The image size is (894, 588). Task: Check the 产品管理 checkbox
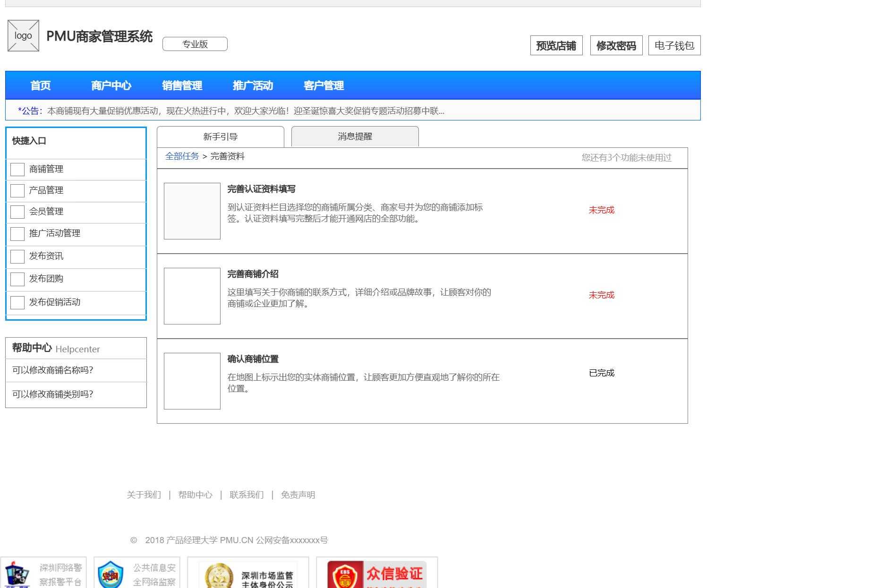coord(17,190)
